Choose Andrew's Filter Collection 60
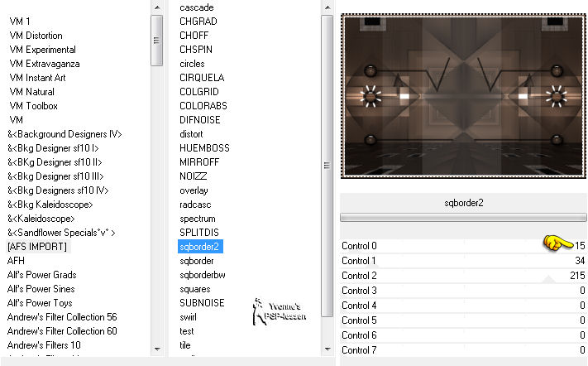The height and width of the screenshot is (366, 588). coord(62,331)
